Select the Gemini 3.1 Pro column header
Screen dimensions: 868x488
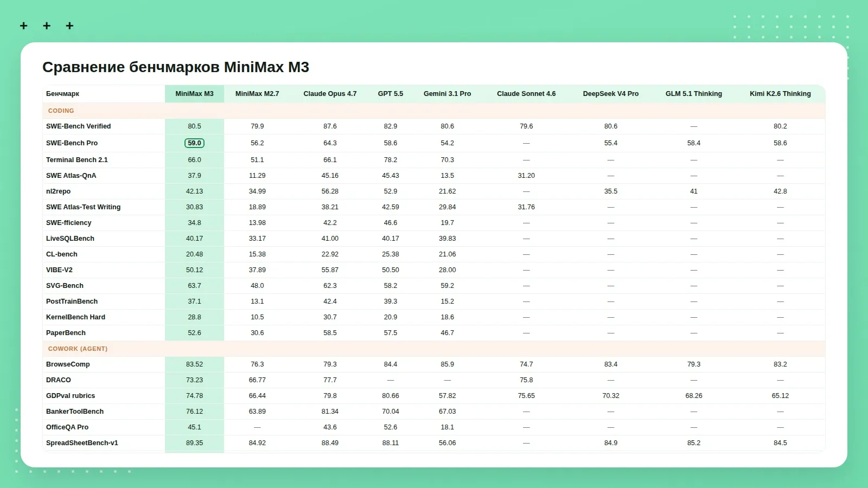[448, 94]
